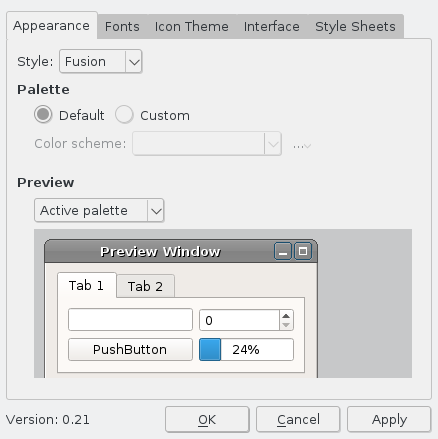Image resolution: width=438 pixels, height=439 pixels.
Task: Expand the Style Fusion dropdown
Action: [101, 61]
